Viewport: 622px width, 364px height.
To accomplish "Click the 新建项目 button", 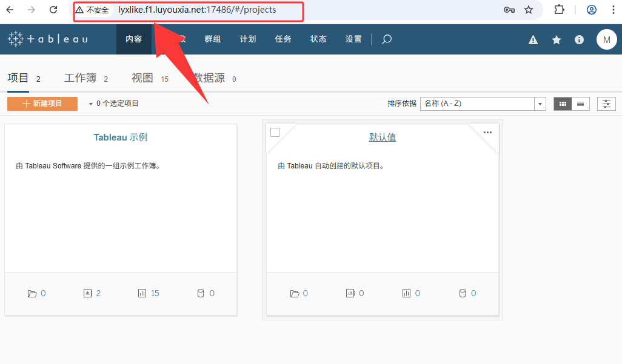I will [x=42, y=104].
